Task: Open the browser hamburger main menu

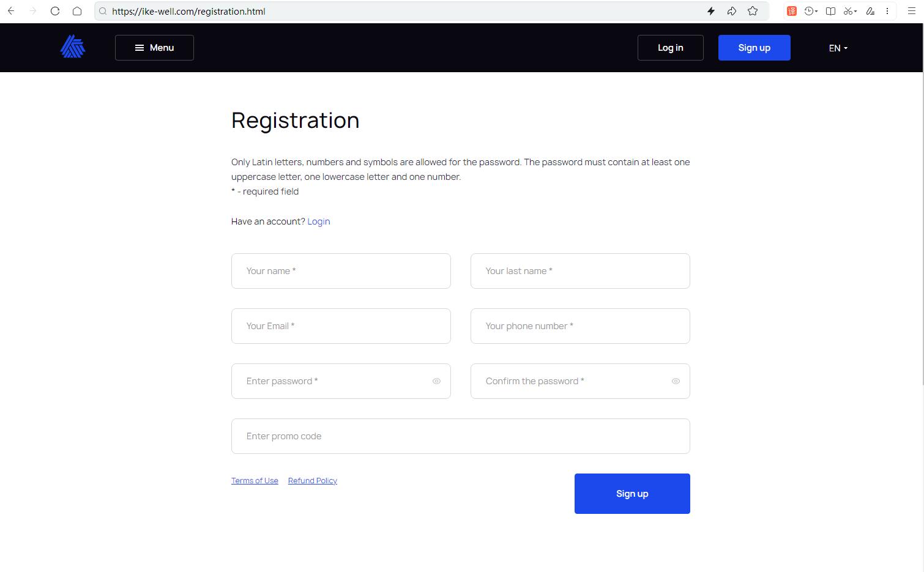Action: tap(911, 11)
